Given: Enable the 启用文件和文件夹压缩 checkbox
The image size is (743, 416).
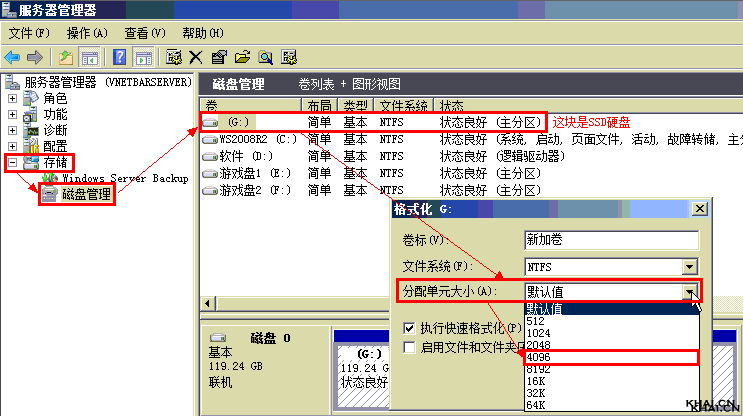Looking at the screenshot, I should pyautogui.click(x=410, y=347).
